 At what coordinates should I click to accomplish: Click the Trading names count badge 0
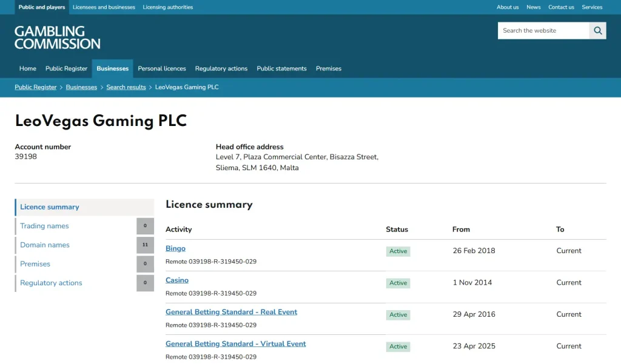pyautogui.click(x=146, y=226)
